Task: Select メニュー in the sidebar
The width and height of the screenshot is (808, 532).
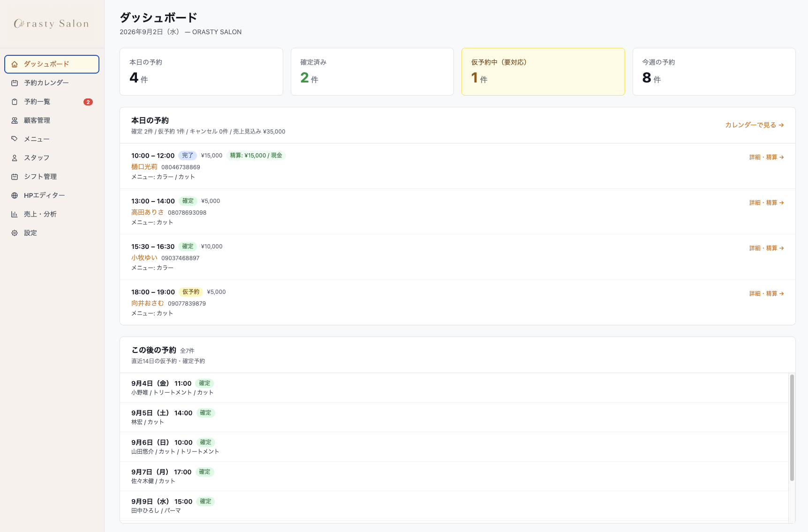Action: point(52,139)
